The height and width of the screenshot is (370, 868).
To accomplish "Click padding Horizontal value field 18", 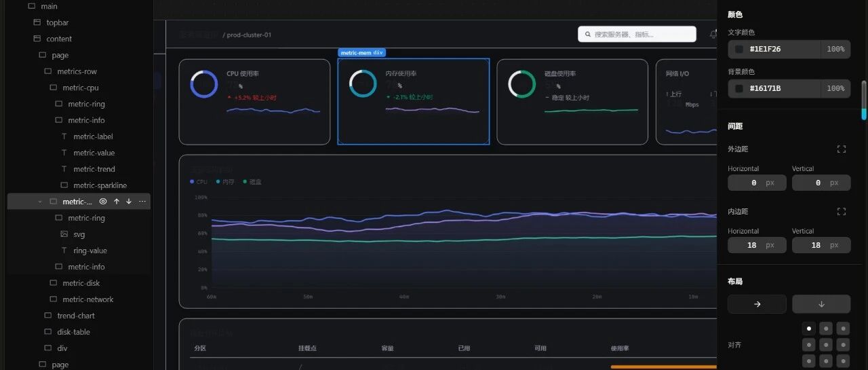I will click(x=757, y=245).
